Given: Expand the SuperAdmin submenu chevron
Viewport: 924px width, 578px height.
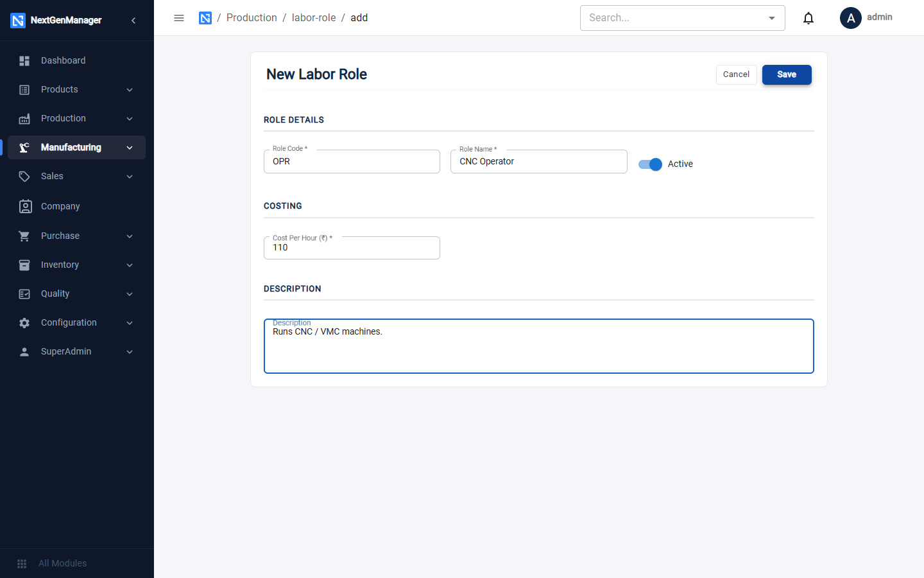Looking at the screenshot, I should [130, 352].
